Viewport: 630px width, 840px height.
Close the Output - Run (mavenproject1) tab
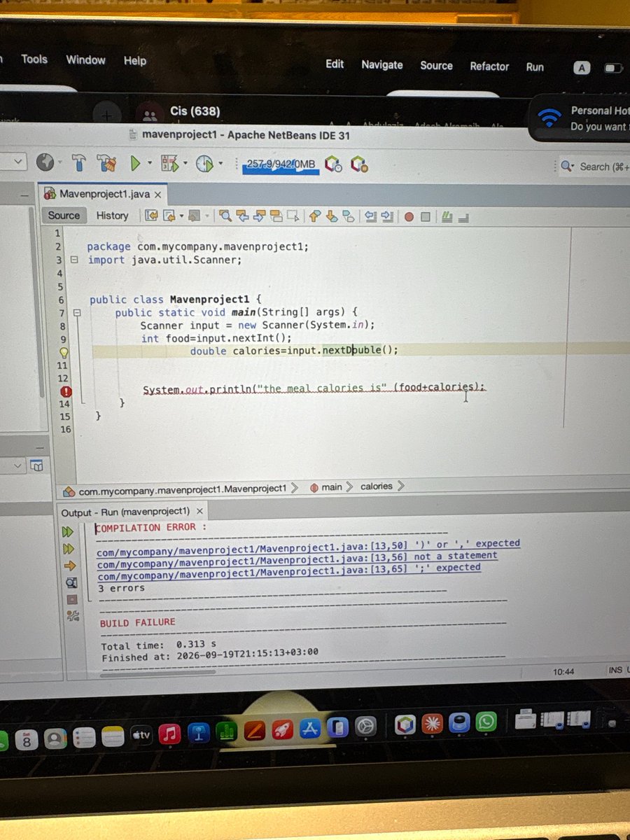199,512
